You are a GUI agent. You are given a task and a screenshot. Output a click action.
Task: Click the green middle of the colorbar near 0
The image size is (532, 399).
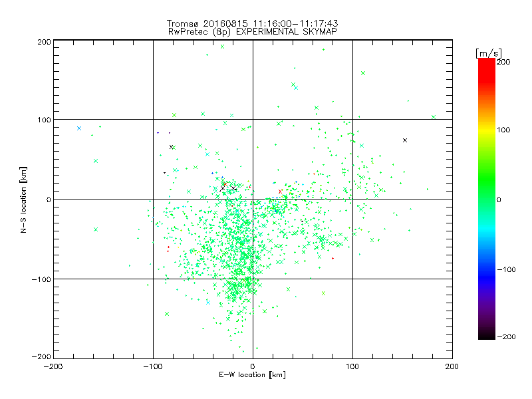coord(487,199)
